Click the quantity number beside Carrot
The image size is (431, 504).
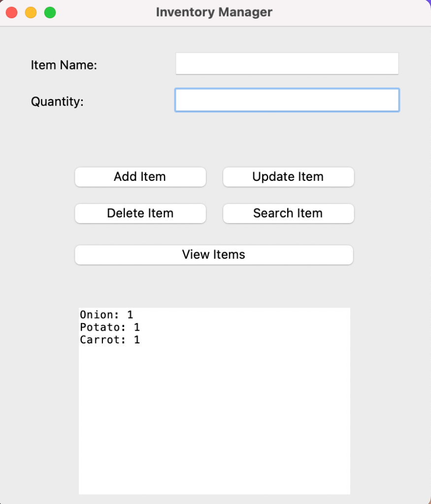[x=137, y=339]
